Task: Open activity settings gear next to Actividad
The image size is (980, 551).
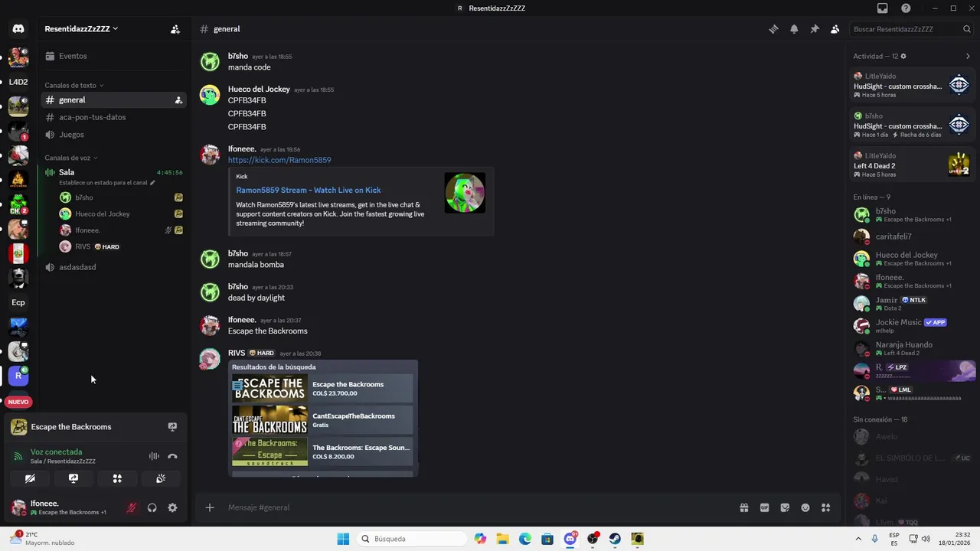Action: [903, 57]
